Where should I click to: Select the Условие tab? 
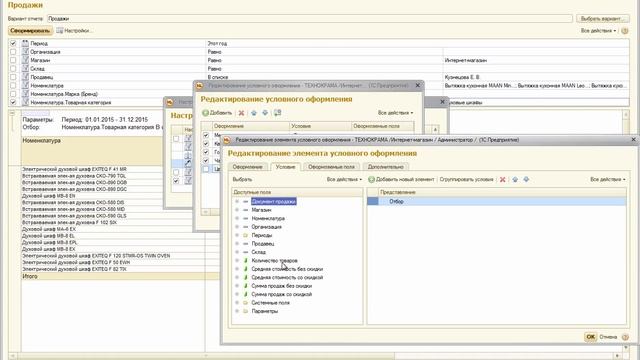[x=285, y=167]
